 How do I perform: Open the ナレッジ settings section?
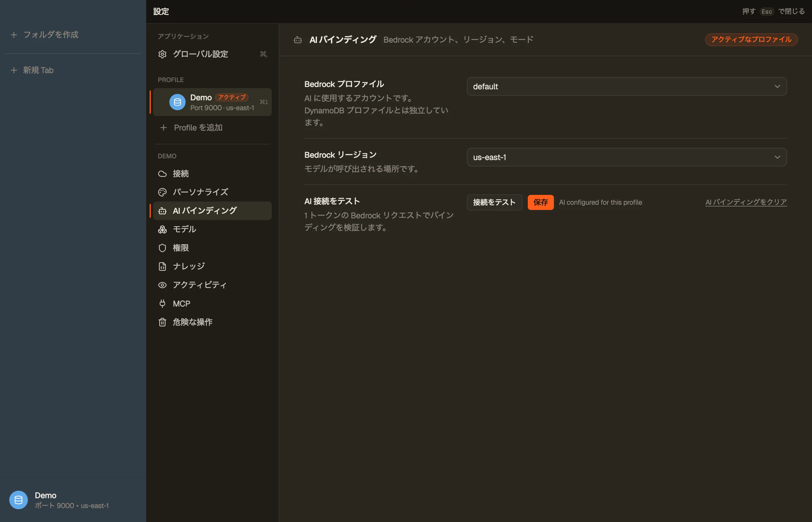[213, 267]
